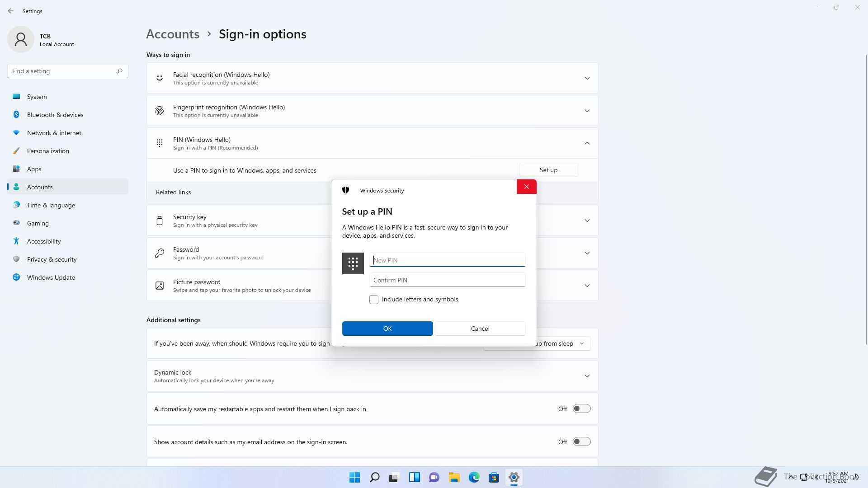The width and height of the screenshot is (868, 488).
Task: Open the wake from sleep dropdown
Action: [563, 343]
